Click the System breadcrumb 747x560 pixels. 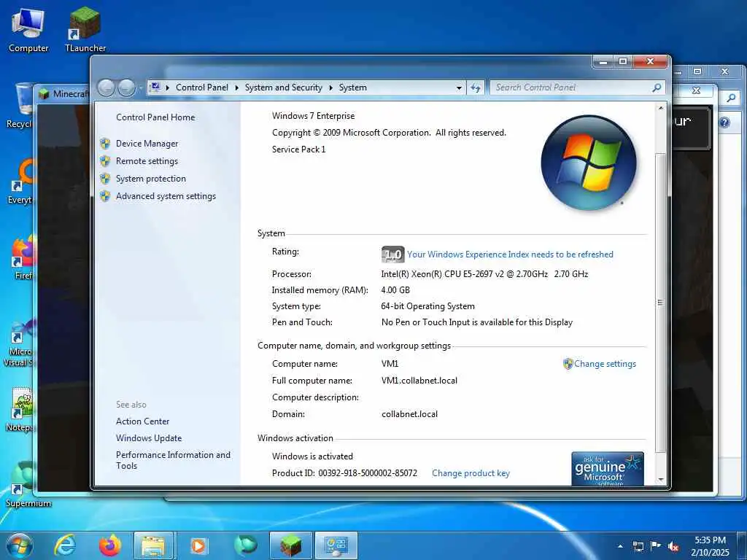click(352, 87)
